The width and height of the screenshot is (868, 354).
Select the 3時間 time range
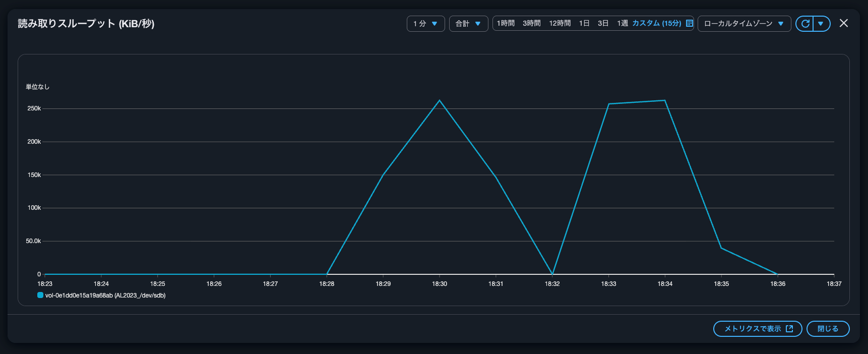point(531,24)
